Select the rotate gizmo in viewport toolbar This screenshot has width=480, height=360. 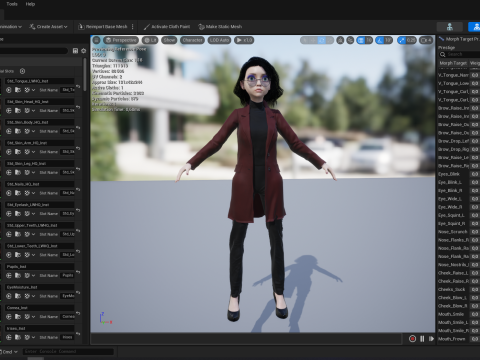321,40
